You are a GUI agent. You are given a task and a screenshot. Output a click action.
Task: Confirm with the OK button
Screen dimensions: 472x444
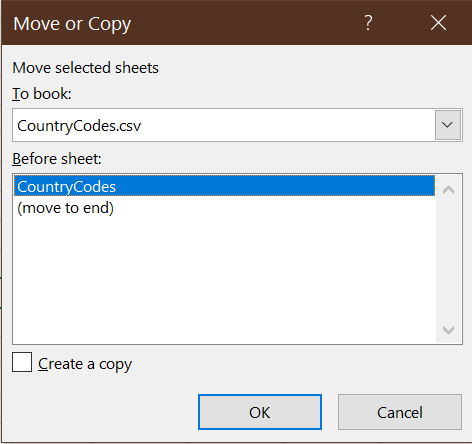pos(260,412)
